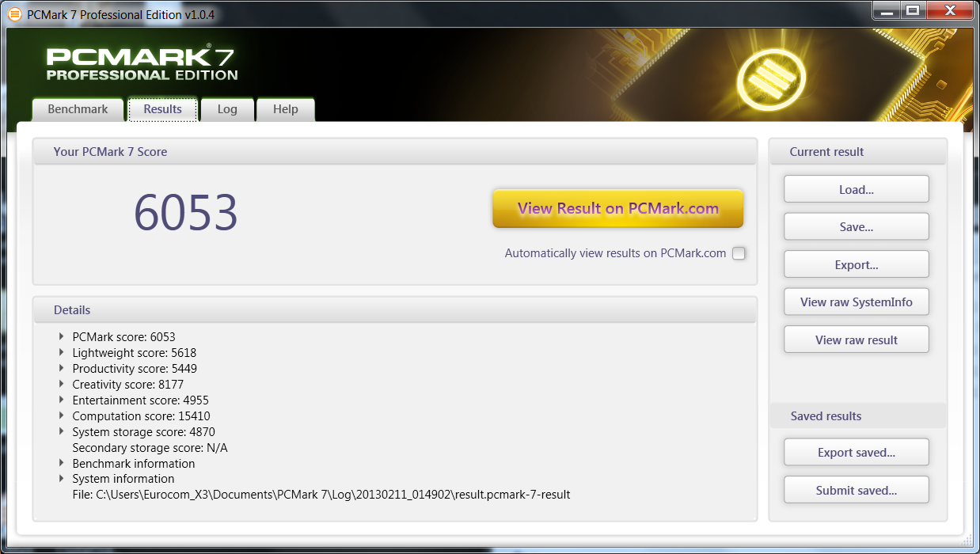Click Export saved... button
The width and height of the screenshot is (980, 554).
coord(857,453)
